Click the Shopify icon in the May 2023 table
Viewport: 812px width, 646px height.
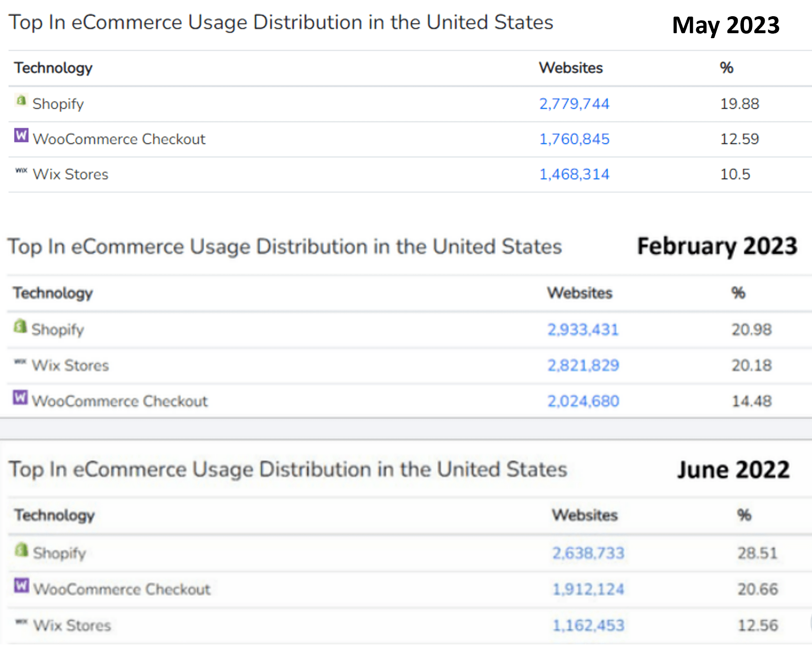tap(21, 100)
